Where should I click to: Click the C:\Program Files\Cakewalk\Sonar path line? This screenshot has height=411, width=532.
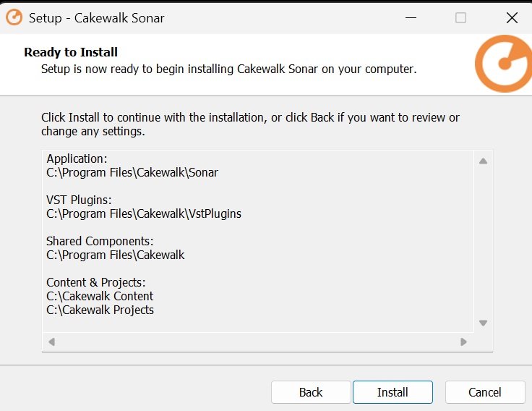click(x=132, y=173)
